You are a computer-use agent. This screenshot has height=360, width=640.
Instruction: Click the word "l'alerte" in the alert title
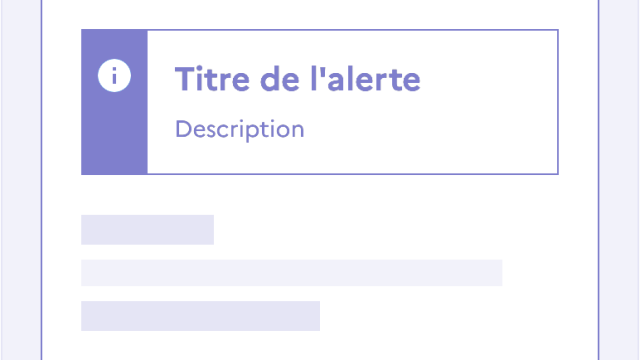click(x=365, y=79)
